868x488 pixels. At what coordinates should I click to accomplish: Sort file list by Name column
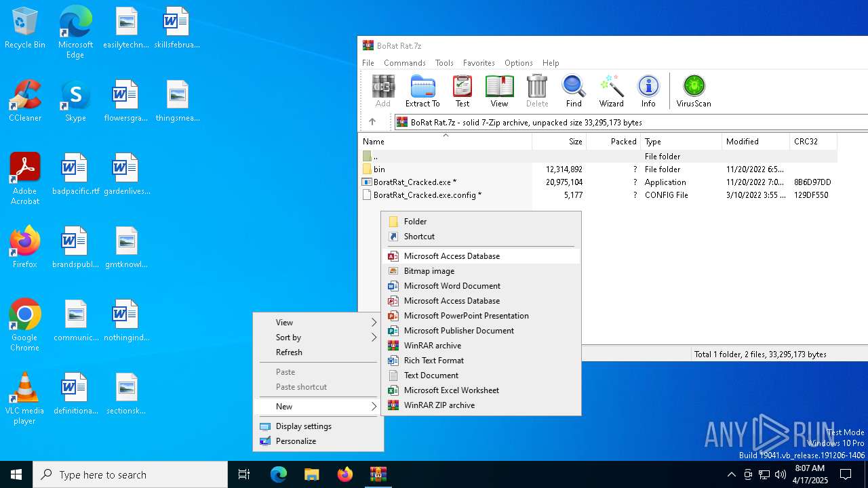coord(446,142)
